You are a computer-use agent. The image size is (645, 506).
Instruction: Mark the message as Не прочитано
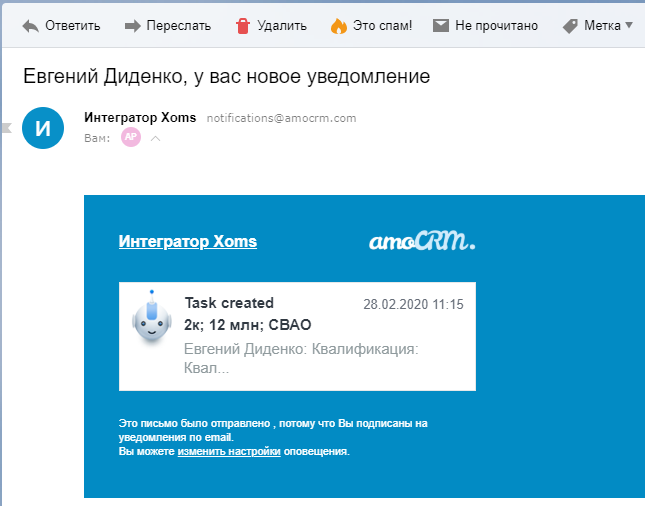[x=496, y=25]
